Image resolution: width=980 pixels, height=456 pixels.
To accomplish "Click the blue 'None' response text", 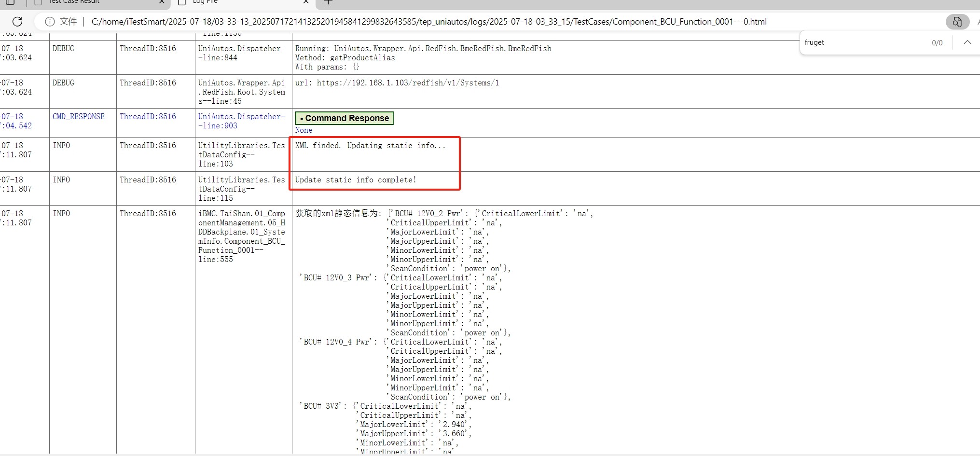I will (x=304, y=130).
